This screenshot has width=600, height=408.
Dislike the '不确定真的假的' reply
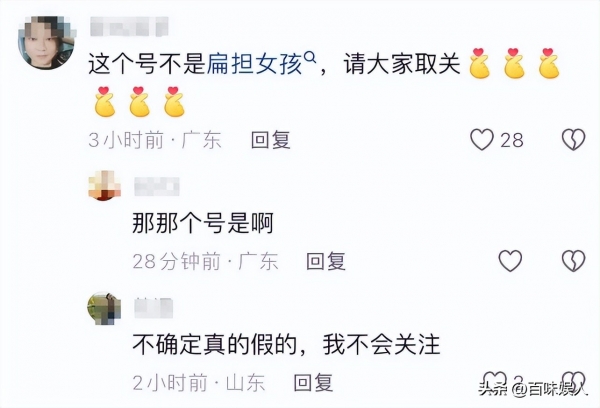(574, 379)
